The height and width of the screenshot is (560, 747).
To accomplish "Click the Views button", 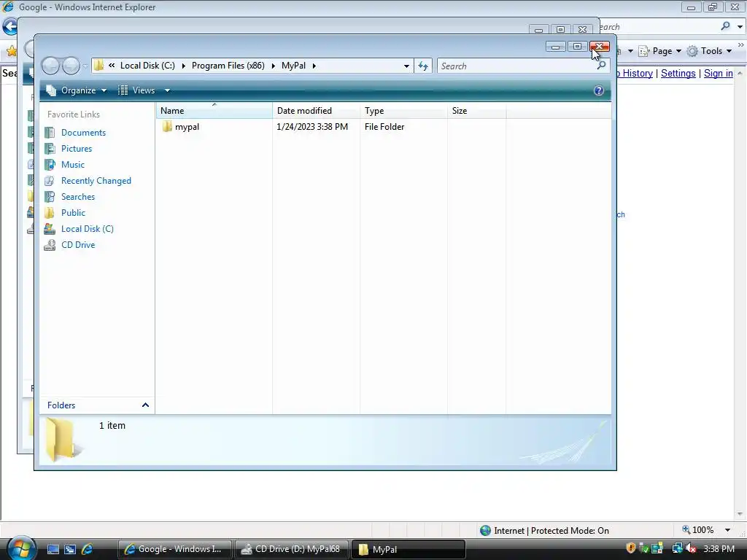I will tap(137, 90).
